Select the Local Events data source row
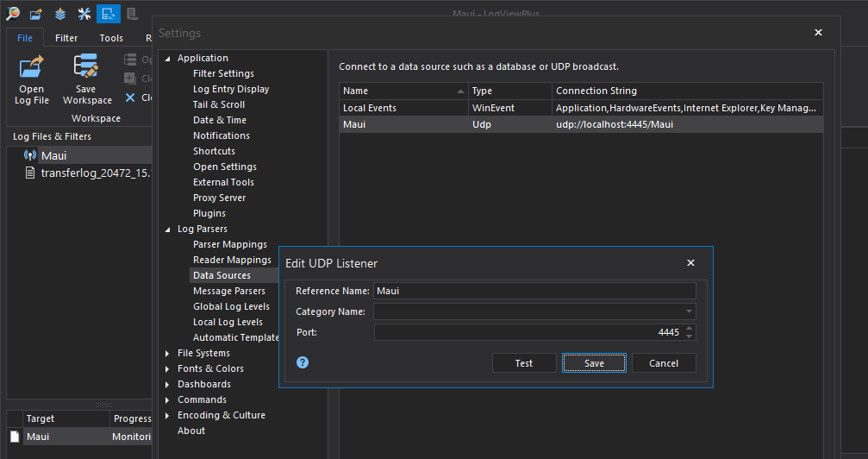Viewport: 868px width, 459px height. [x=581, y=108]
